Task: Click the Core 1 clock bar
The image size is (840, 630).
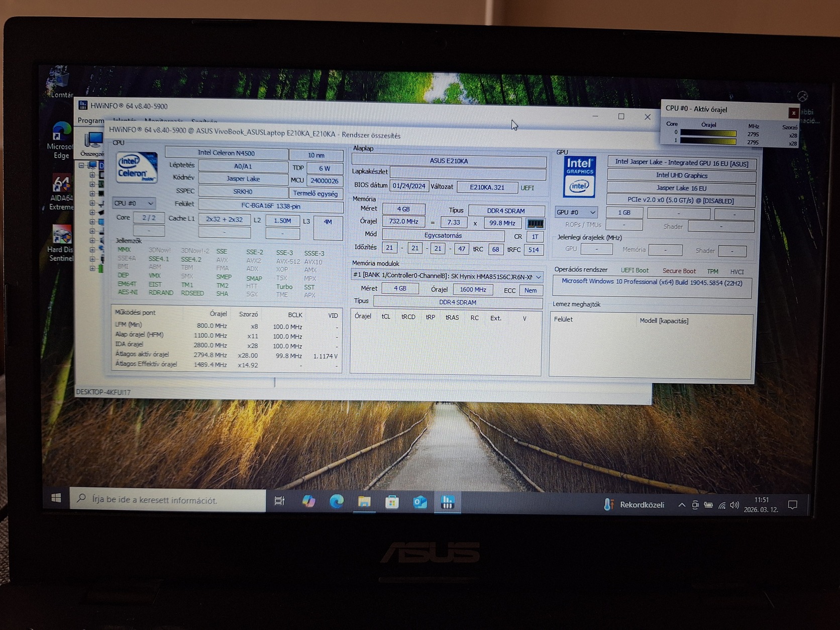Action: [708, 141]
